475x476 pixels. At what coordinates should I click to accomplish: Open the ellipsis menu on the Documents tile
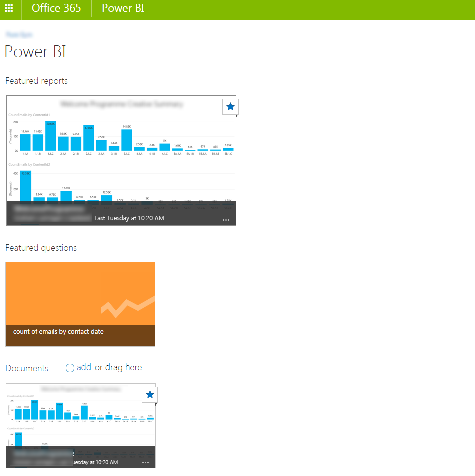[146, 462]
